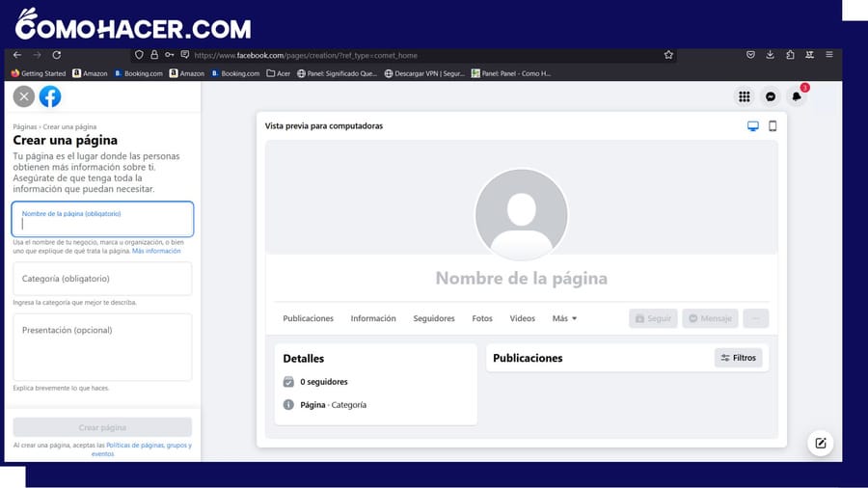The image size is (868, 488).
Task: Select the Videos tab
Action: (522, 318)
